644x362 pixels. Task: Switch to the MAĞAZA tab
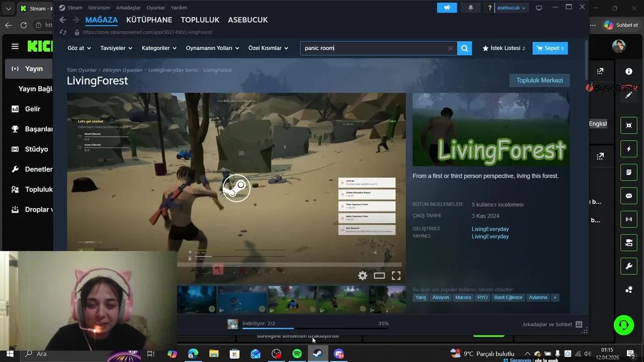coord(102,20)
